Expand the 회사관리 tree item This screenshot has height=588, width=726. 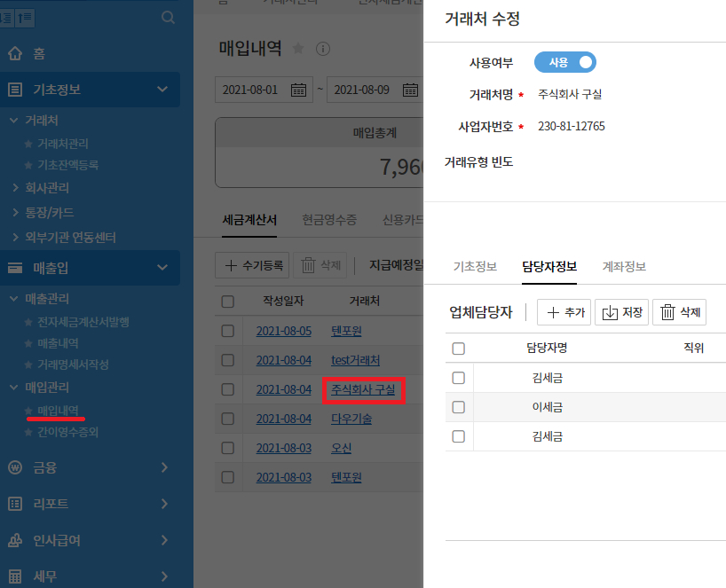coord(16,188)
